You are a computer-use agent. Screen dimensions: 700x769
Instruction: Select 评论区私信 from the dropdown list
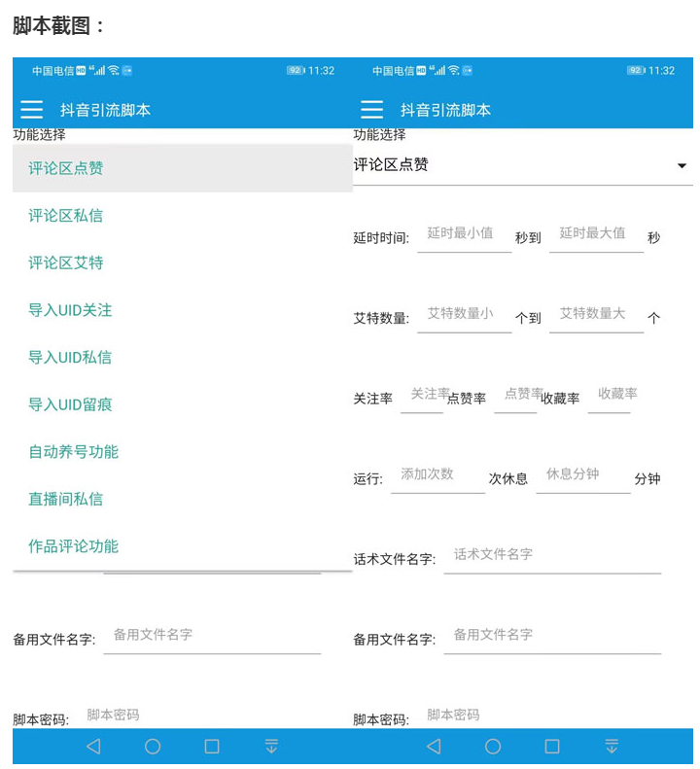pyautogui.click(x=66, y=216)
